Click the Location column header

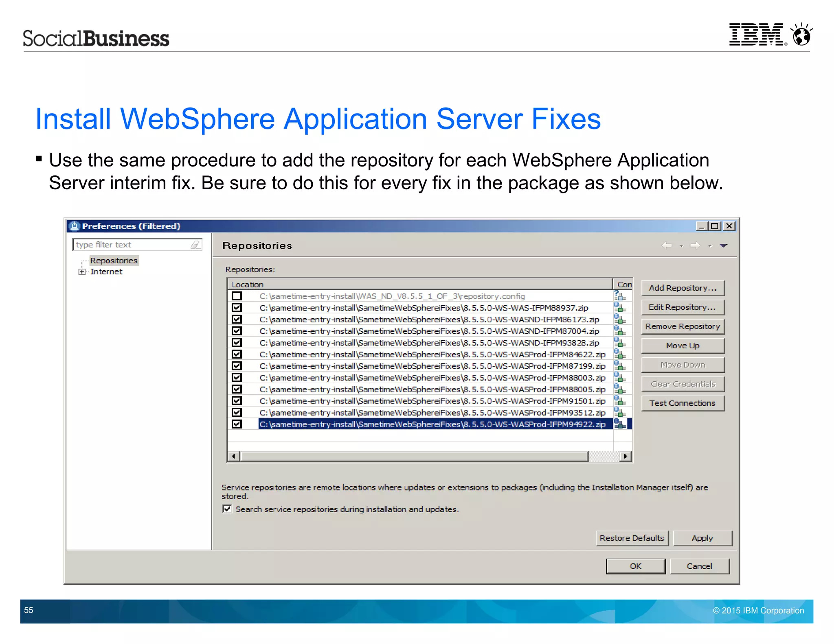click(420, 284)
